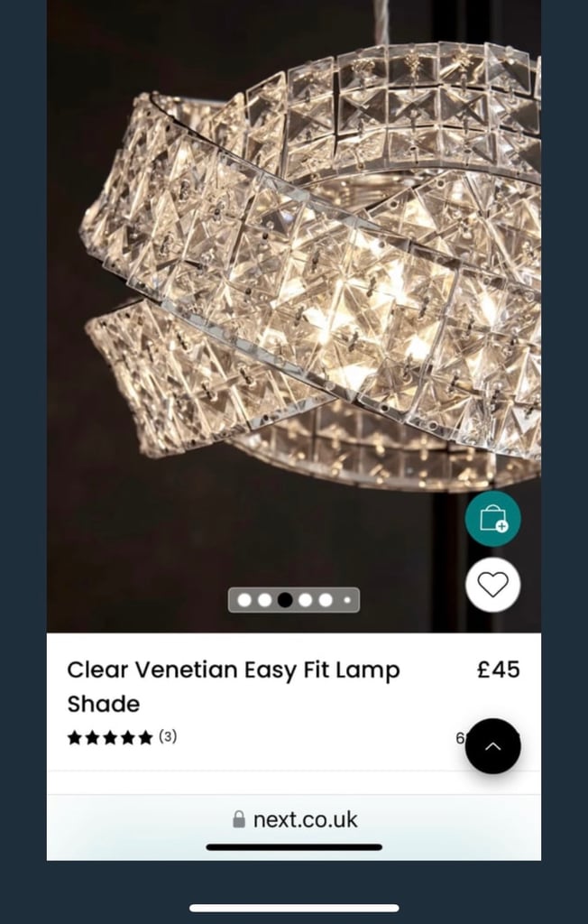The width and height of the screenshot is (588, 924).
Task: Click the fifth star in the rating
Action: point(145,737)
